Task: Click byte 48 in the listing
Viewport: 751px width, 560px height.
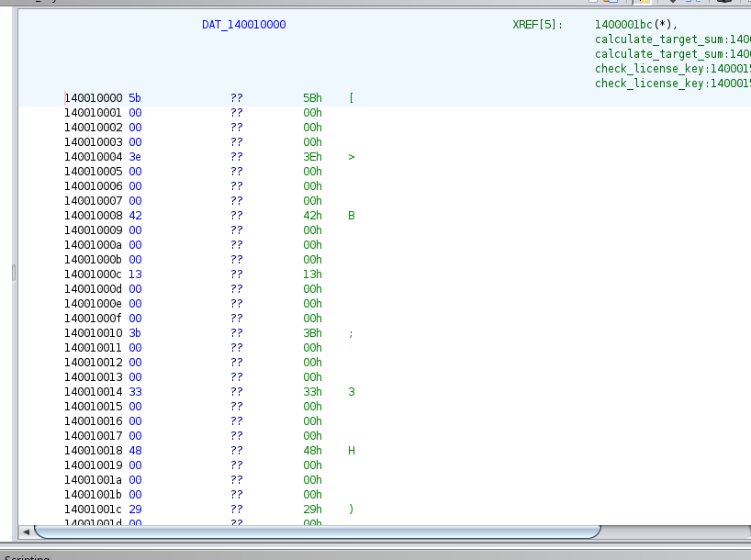Action: 135,451
